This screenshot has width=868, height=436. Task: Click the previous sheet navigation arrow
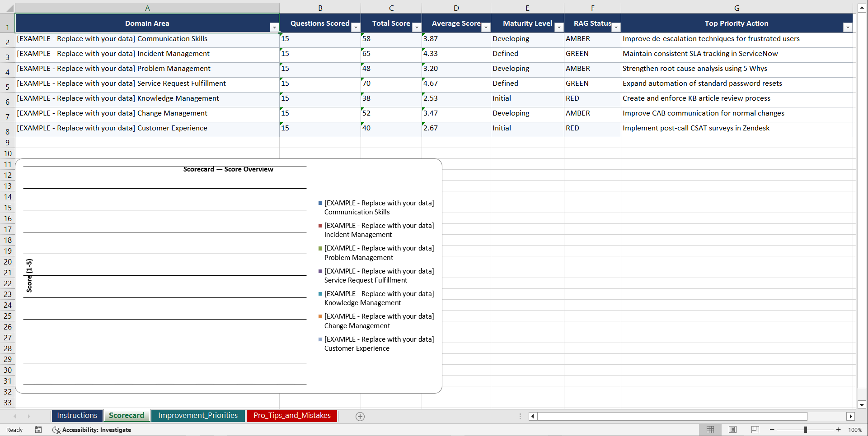(x=15, y=416)
